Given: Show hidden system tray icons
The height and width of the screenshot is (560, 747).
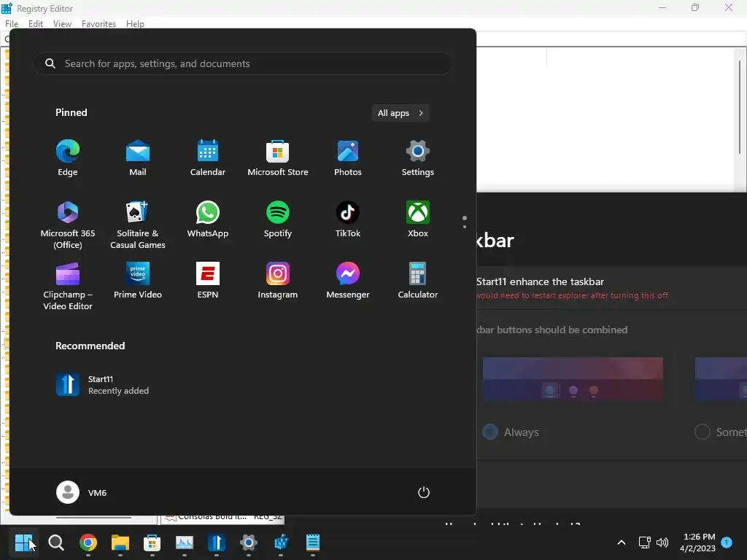Looking at the screenshot, I should [622, 542].
